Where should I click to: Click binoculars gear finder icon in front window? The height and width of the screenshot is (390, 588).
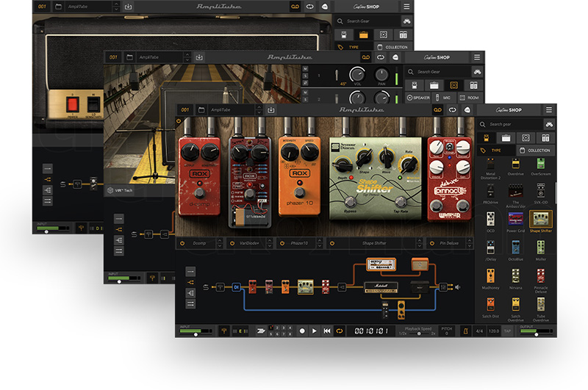[x=549, y=124]
